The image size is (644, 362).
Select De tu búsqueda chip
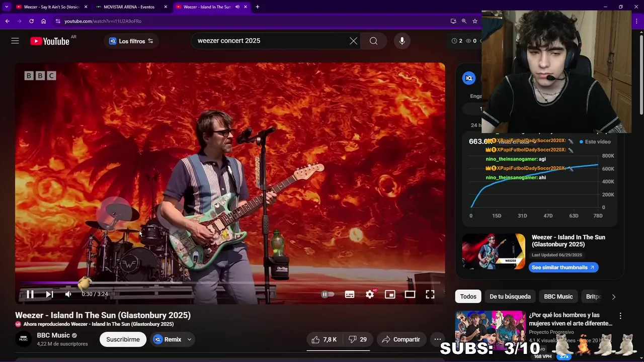510,297
